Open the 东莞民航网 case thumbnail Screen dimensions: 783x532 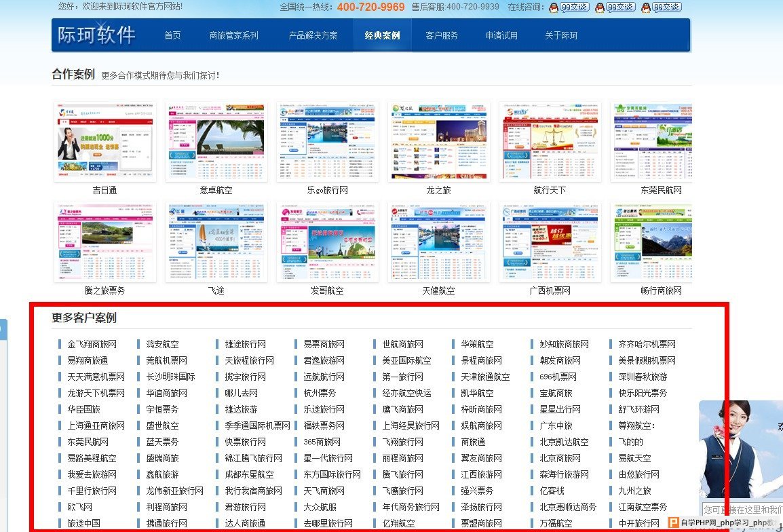[x=651, y=141]
